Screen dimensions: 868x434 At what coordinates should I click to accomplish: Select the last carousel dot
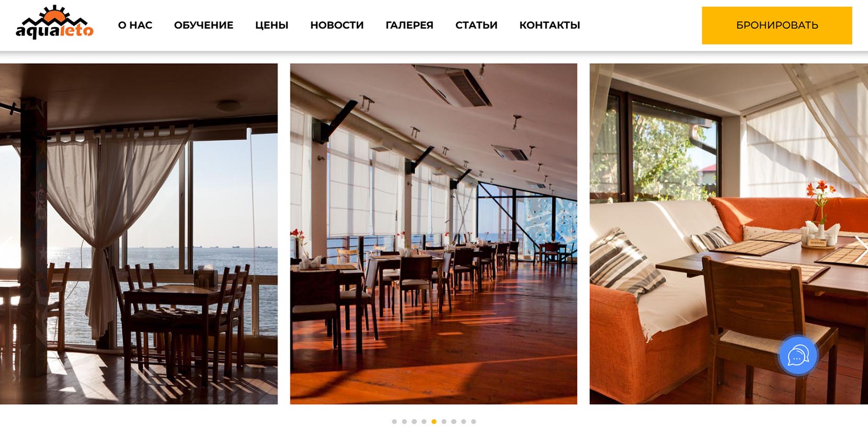(x=473, y=421)
